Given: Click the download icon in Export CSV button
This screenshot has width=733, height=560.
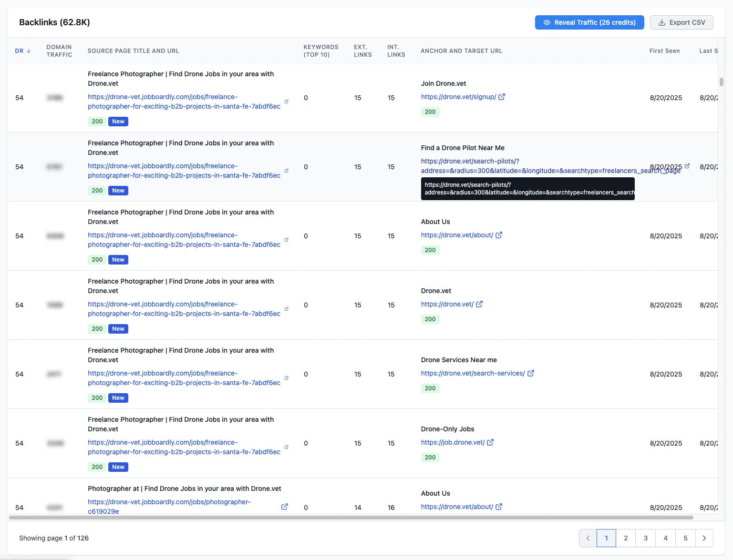Looking at the screenshot, I should click(662, 22).
